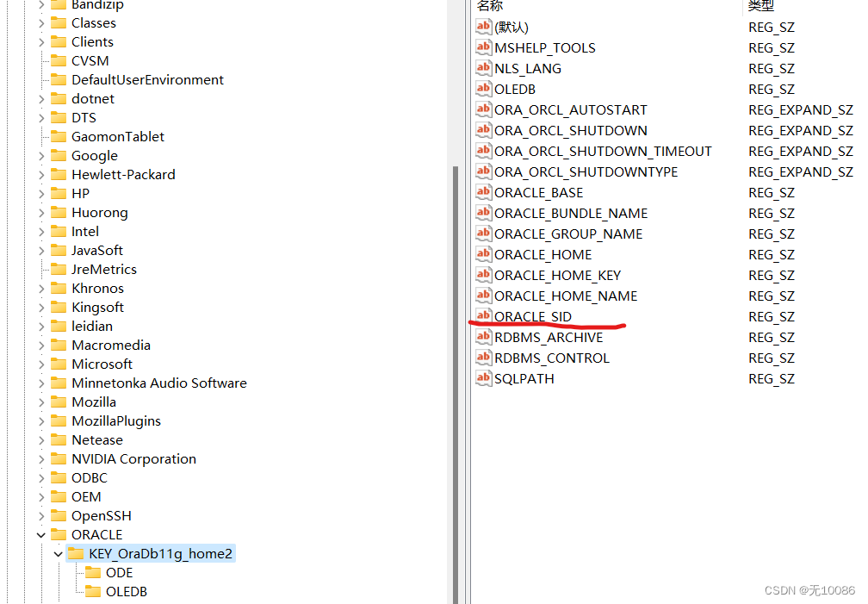Click the ORA_ORCL_AUTOSTART value icon
Viewport: 868px width, 604px height.
pyautogui.click(x=483, y=109)
